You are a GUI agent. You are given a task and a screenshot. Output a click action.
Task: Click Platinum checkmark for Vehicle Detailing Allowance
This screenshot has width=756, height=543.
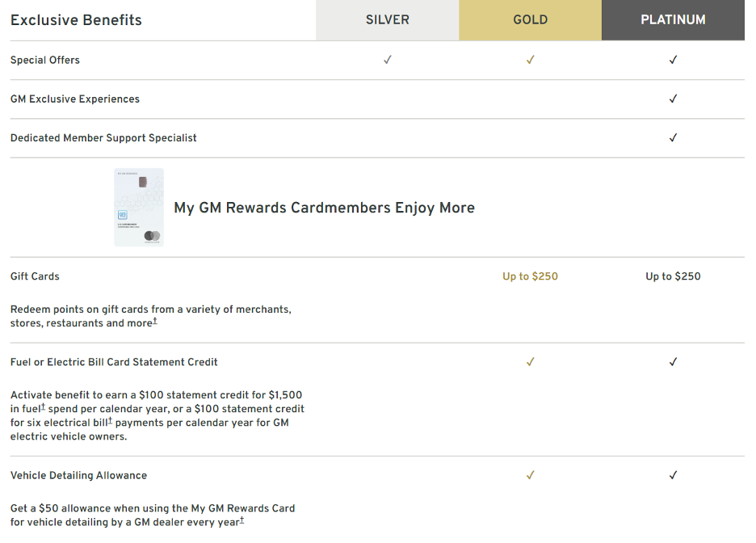673,475
